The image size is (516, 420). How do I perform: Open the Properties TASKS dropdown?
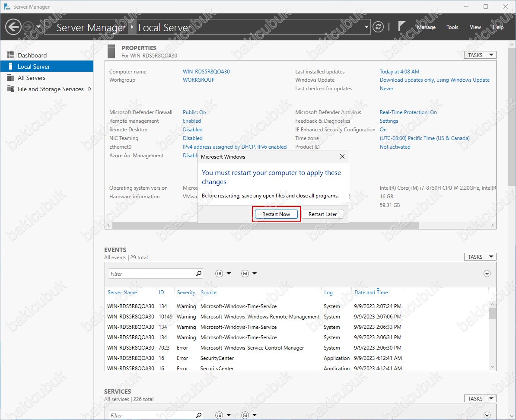click(x=480, y=55)
